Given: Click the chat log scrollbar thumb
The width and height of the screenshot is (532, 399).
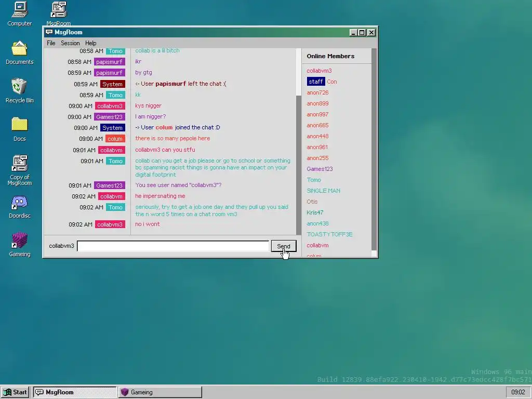Looking at the screenshot, I should point(299,165).
